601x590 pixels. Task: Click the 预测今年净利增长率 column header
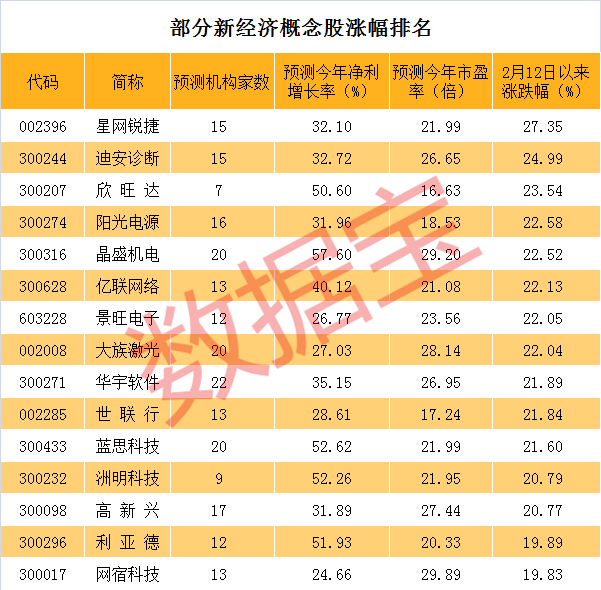point(332,82)
